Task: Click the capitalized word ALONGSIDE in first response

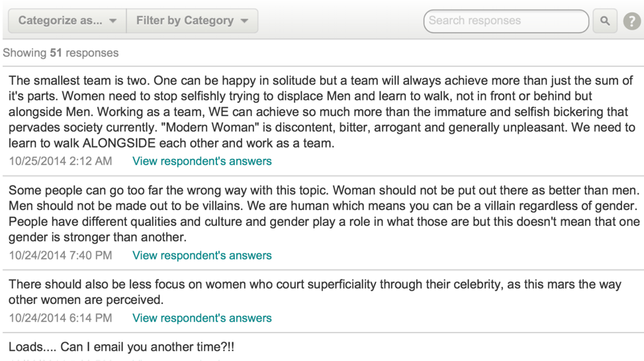Action: (119, 143)
